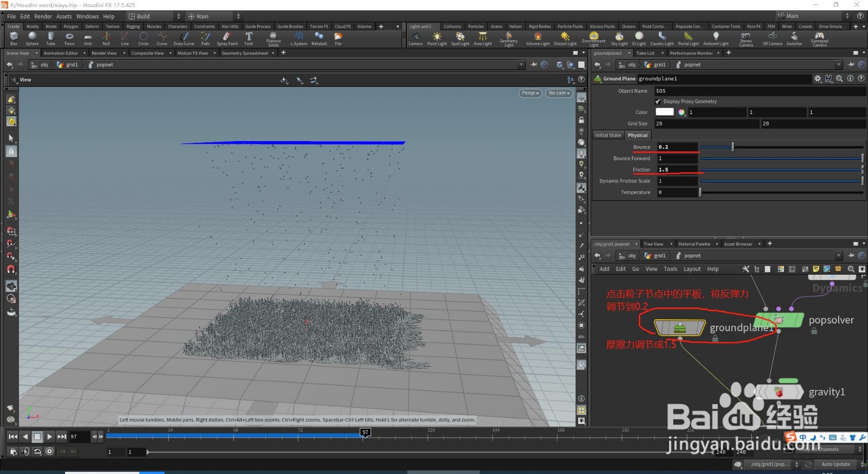Select the File shelf tool
868x474 pixels.
point(338,39)
